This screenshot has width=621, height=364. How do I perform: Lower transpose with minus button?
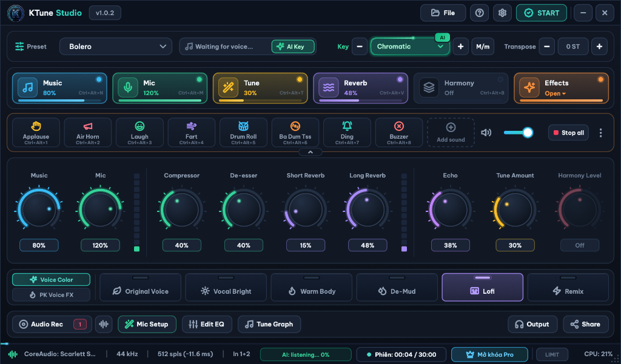547,47
